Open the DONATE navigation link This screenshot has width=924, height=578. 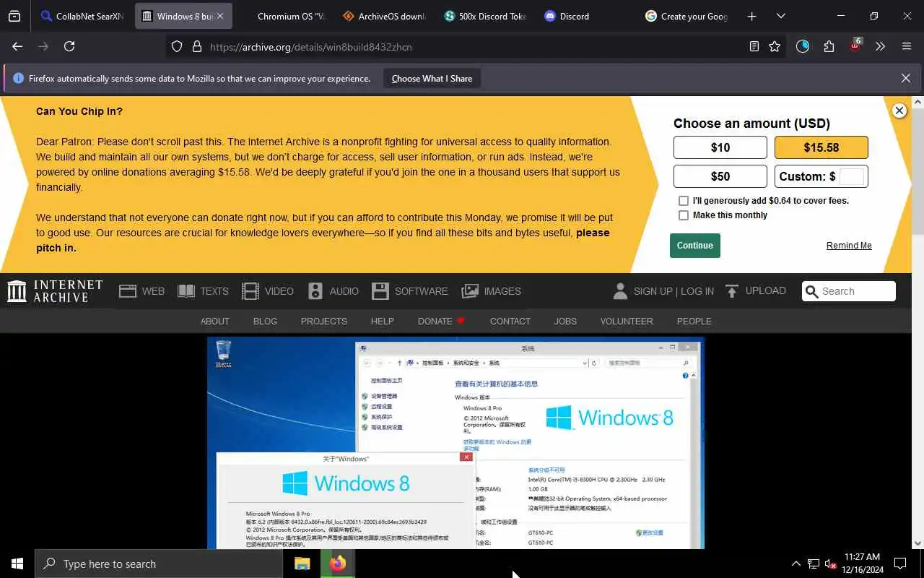(441, 321)
